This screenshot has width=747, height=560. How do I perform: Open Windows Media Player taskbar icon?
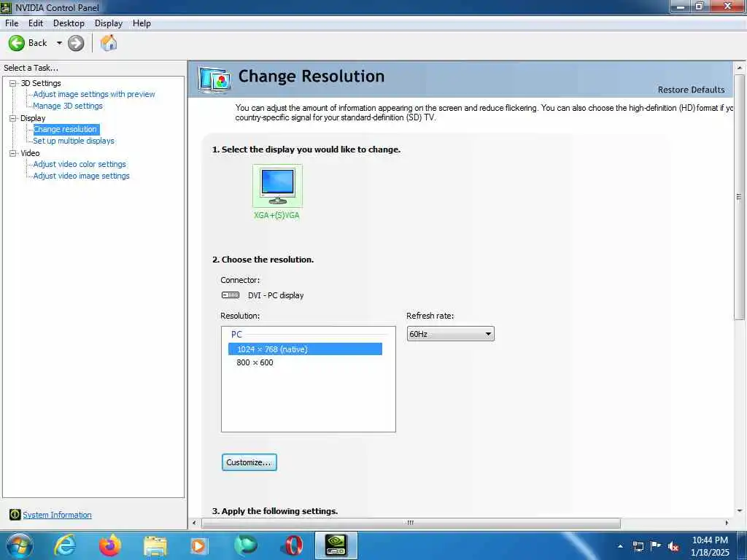[x=198, y=545]
